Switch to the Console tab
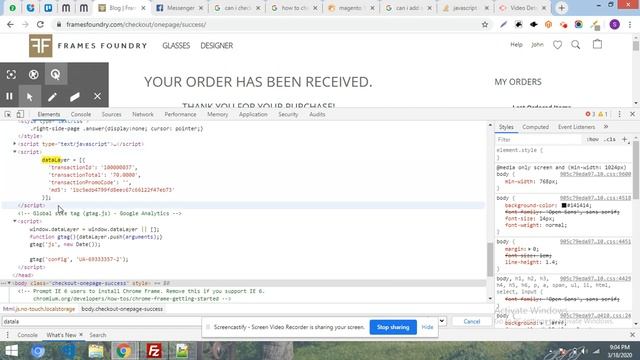Viewport: 640px width, 360px height. [81, 114]
